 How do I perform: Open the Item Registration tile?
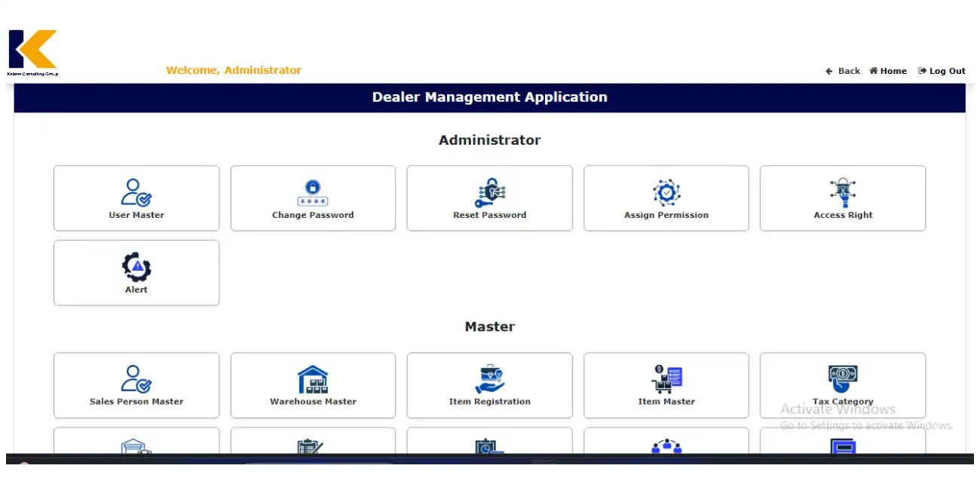click(490, 385)
